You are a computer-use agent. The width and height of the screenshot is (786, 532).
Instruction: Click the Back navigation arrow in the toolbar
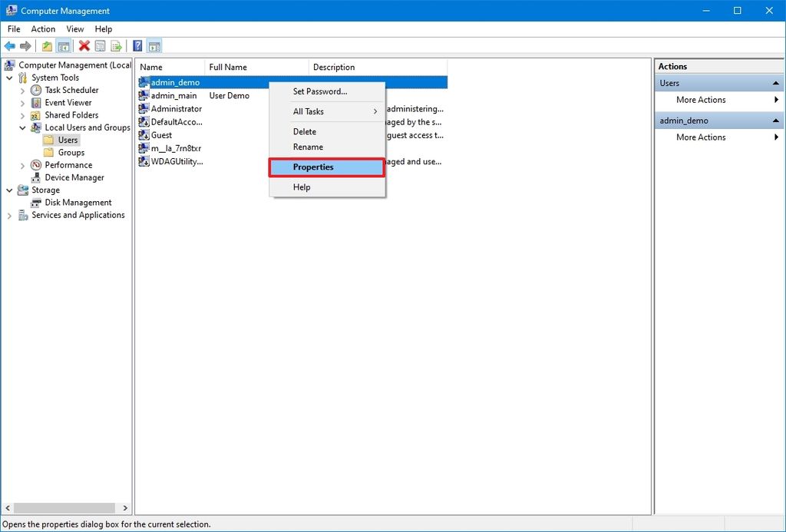click(10, 45)
